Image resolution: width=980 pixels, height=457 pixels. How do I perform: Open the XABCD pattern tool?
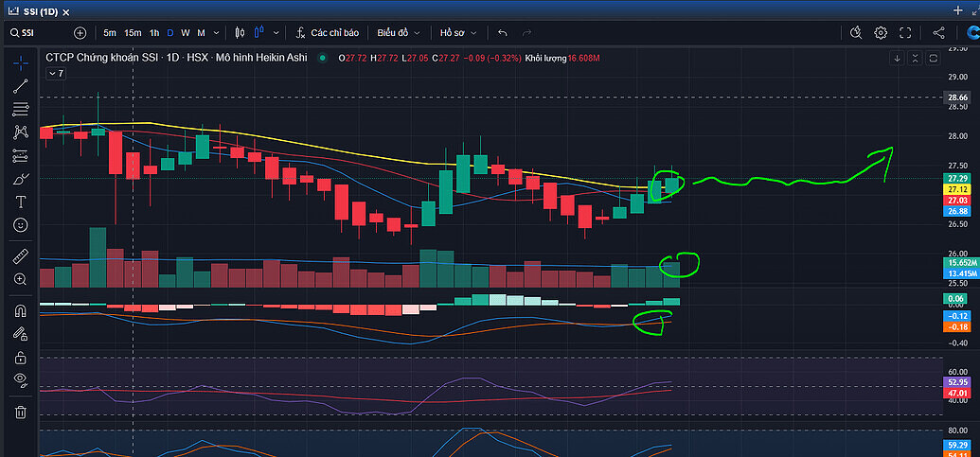21,132
